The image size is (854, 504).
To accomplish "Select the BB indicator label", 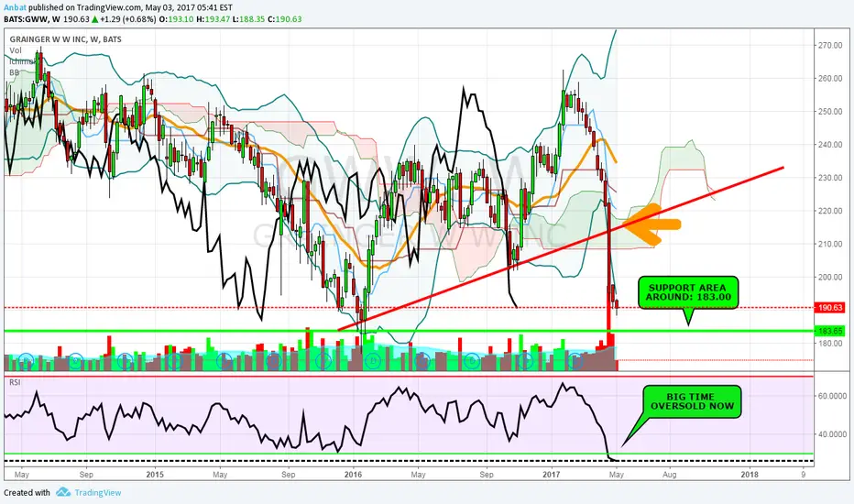I will tap(14, 71).
